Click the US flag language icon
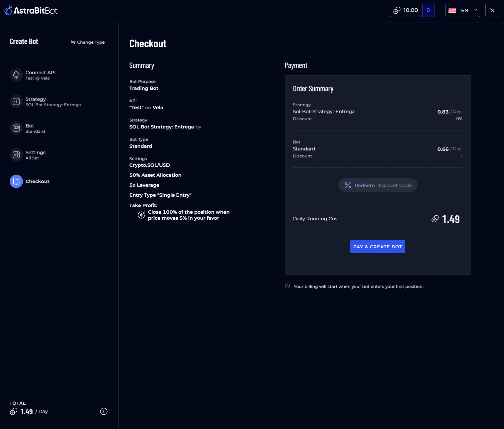The image size is (504, 429). (452, 10)
